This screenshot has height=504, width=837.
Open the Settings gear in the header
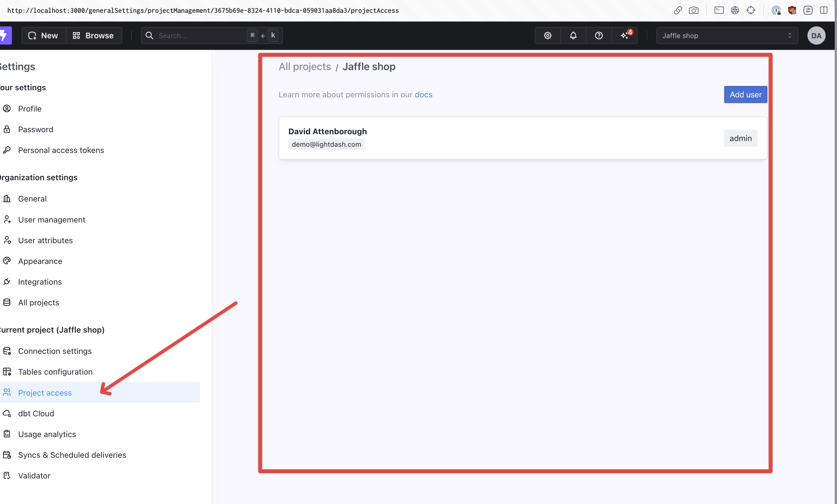[x=547, y=35]
